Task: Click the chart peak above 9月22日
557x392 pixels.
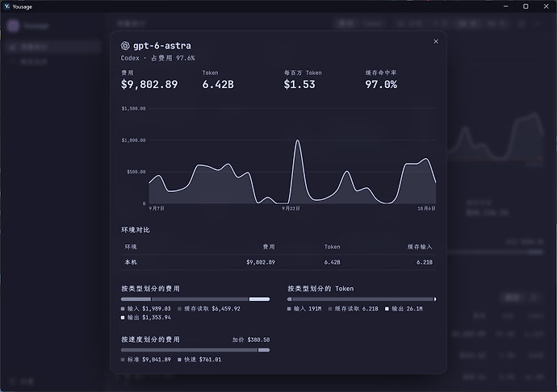Action: click(x=298, y=140)
